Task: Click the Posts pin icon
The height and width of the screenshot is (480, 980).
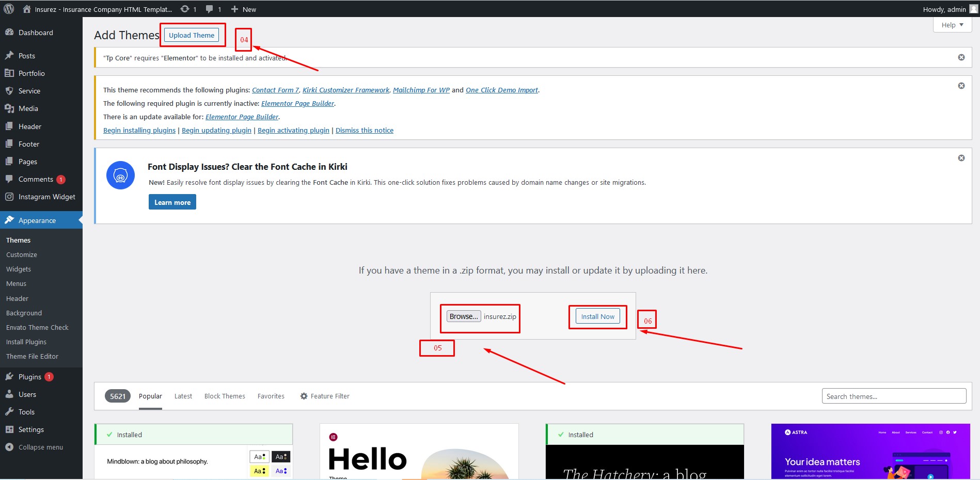Action: point(9,55)
